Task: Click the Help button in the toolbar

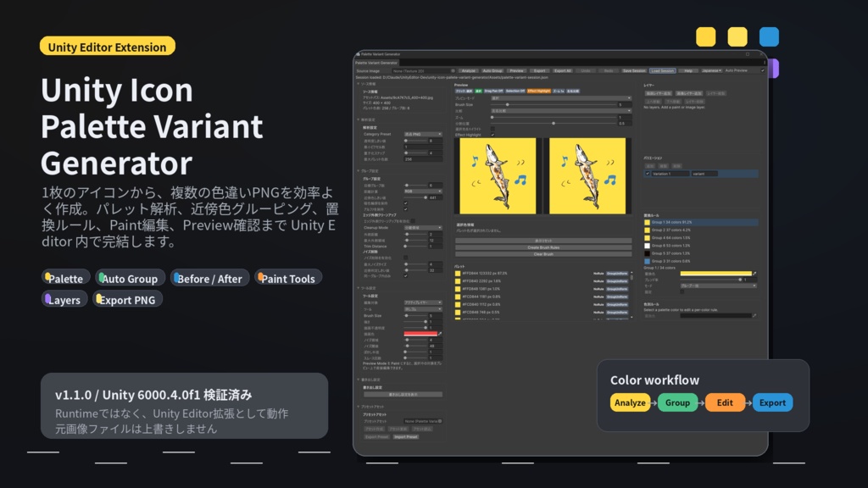Action: 688,71
